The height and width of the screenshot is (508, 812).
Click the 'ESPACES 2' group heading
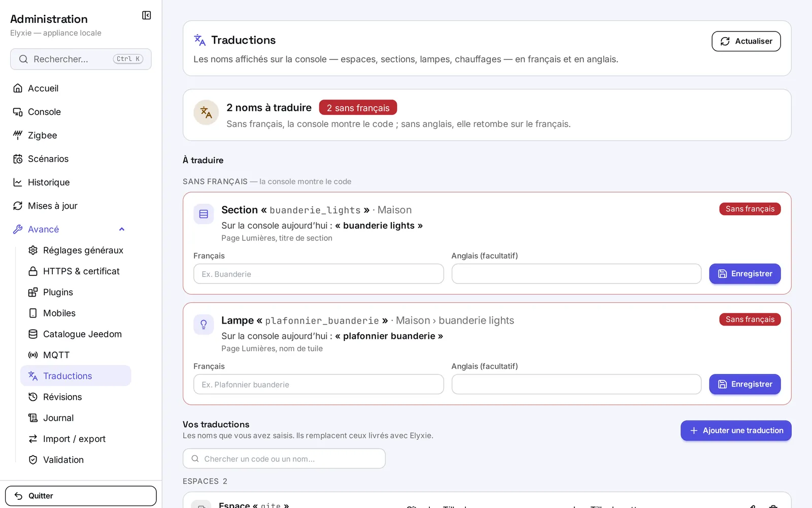(205, 481)
